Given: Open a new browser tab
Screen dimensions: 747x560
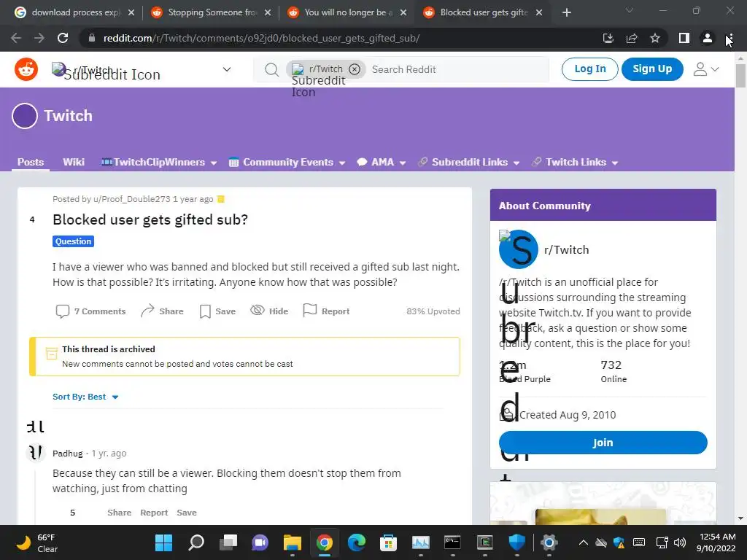Looking at the screenshot, I should tap(566, 12).
